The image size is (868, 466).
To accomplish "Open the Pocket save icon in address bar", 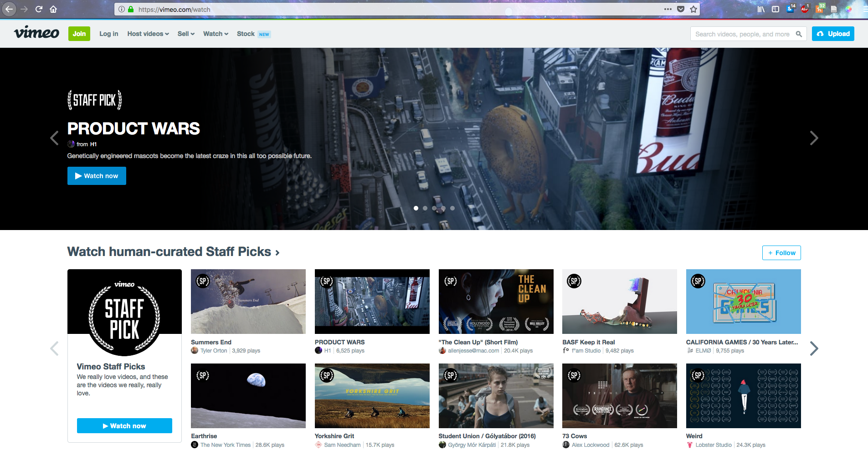I will (681, 9).
